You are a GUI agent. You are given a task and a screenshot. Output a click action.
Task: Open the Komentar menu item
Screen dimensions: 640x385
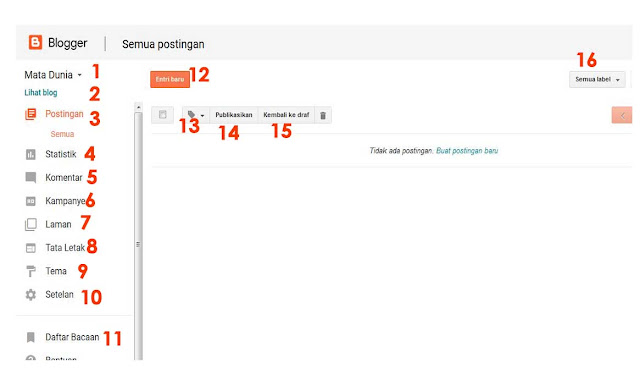point(64,178)
